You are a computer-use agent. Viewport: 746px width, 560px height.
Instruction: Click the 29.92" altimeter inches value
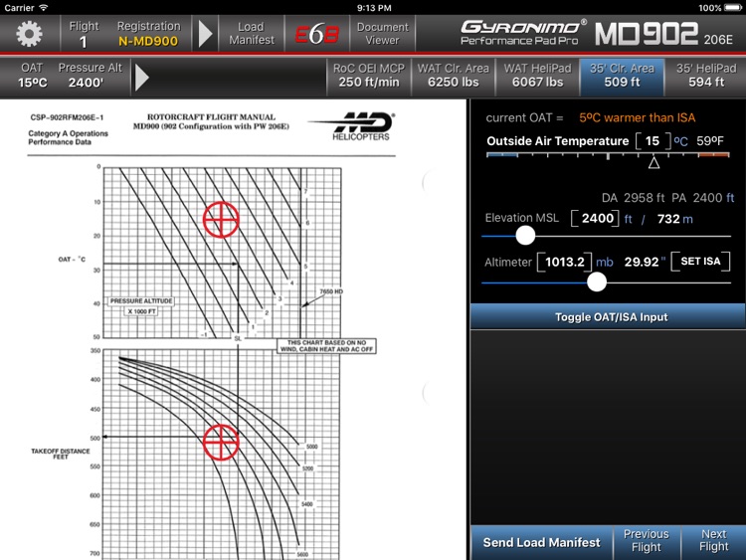pyautogui.click(x=645, y=263)
